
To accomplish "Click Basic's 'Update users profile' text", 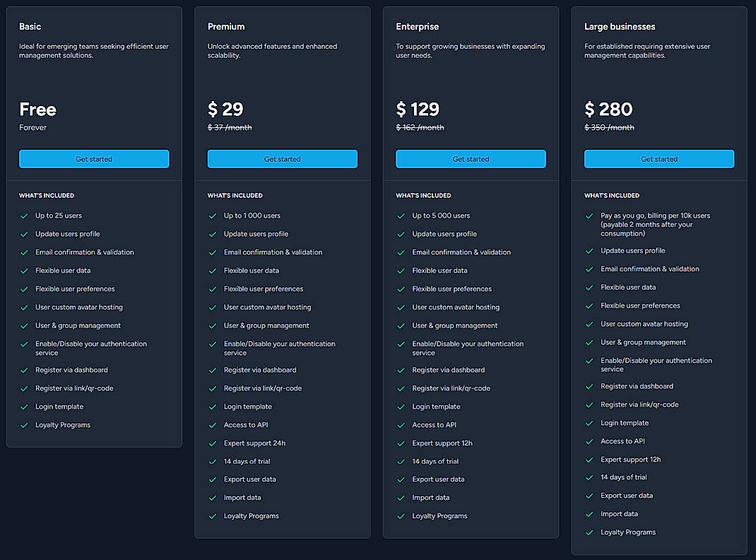I will tap(68, 234).
